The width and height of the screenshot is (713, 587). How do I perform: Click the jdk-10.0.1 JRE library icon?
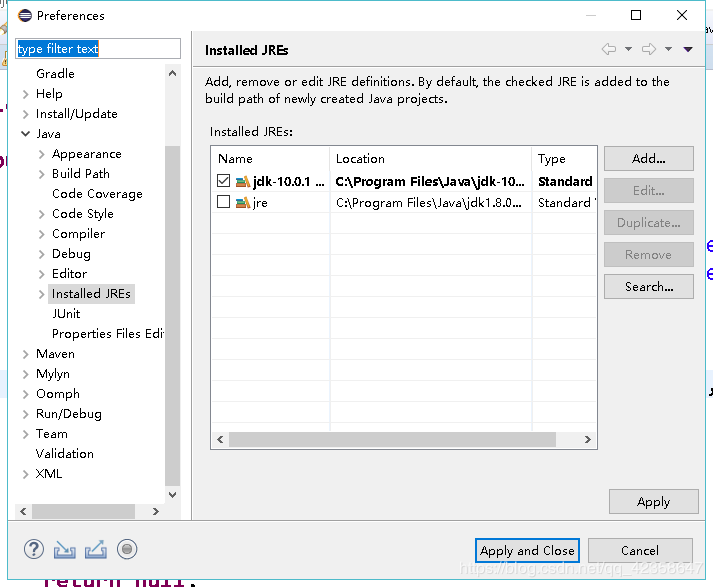click(243, 181)
